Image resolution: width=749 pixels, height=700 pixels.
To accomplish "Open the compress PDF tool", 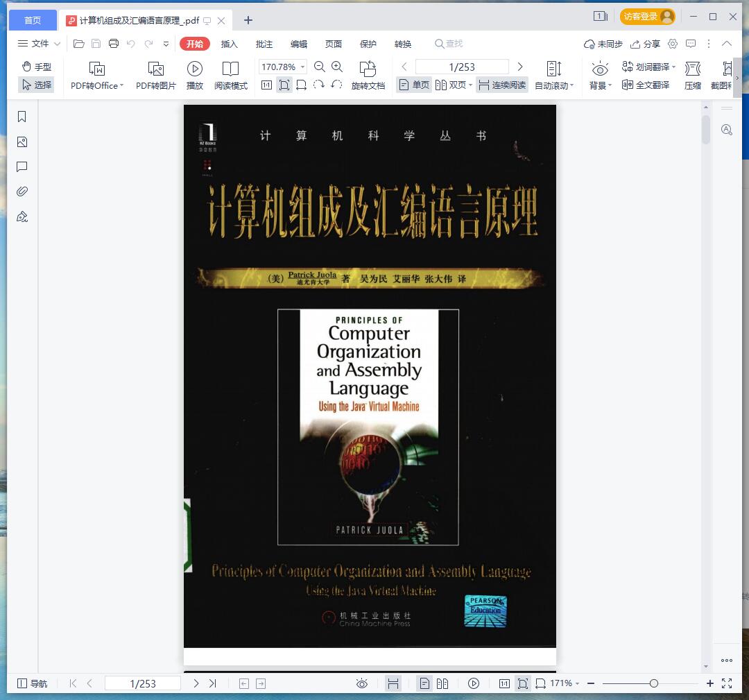I will (x=693, y=76).
